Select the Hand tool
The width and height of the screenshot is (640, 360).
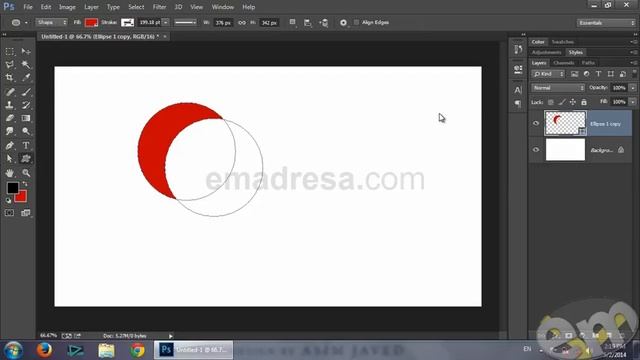click(x=9, y=173)
